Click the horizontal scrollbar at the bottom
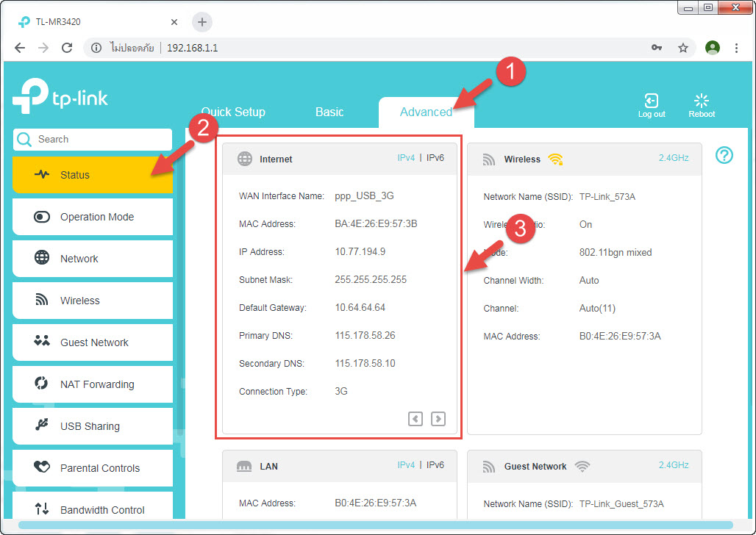Screen dimensions: 756x535 click(x=376, y=525)
